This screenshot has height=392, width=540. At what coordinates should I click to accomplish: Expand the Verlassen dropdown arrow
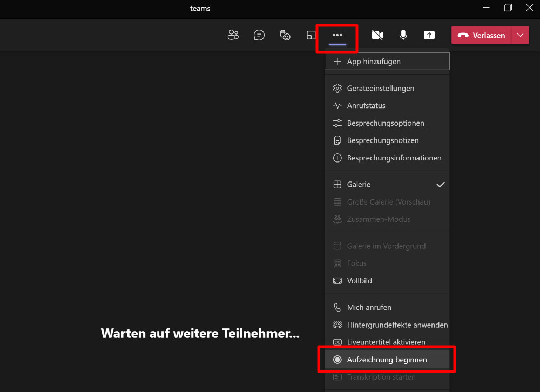click(x=521, y=35)
